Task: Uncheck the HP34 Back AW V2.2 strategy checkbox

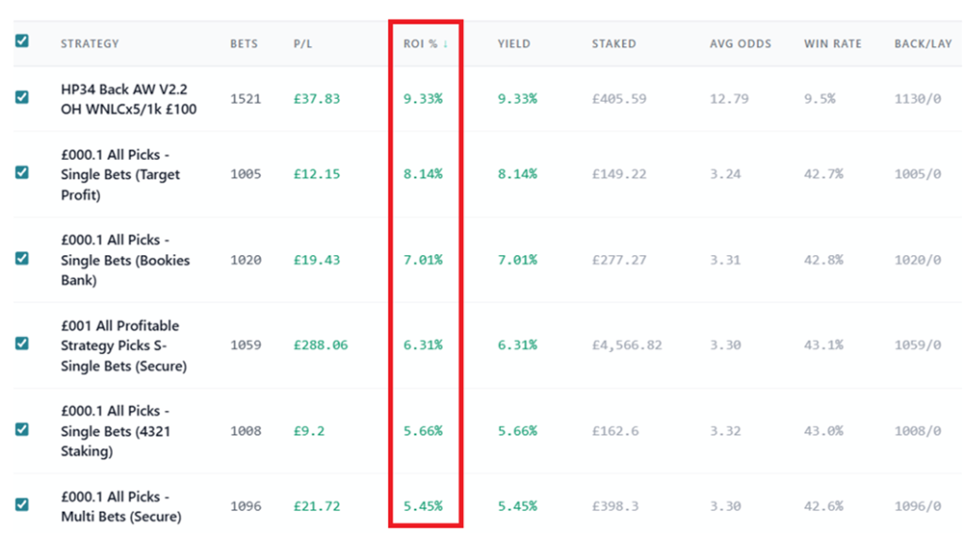Action: click(x=22, y=97)
